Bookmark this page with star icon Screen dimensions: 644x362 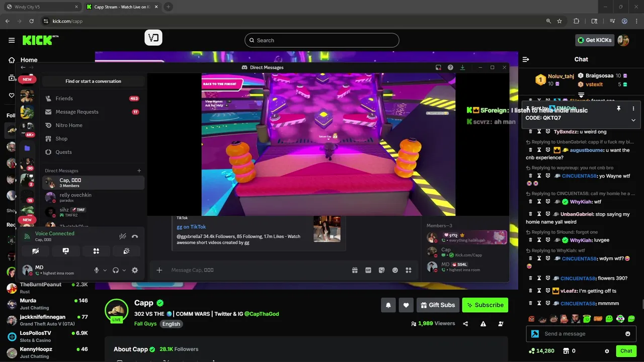[x=559, y=21]
